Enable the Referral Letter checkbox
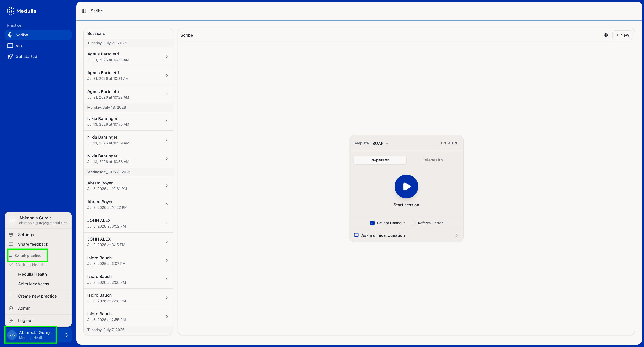 pos(413,223)
